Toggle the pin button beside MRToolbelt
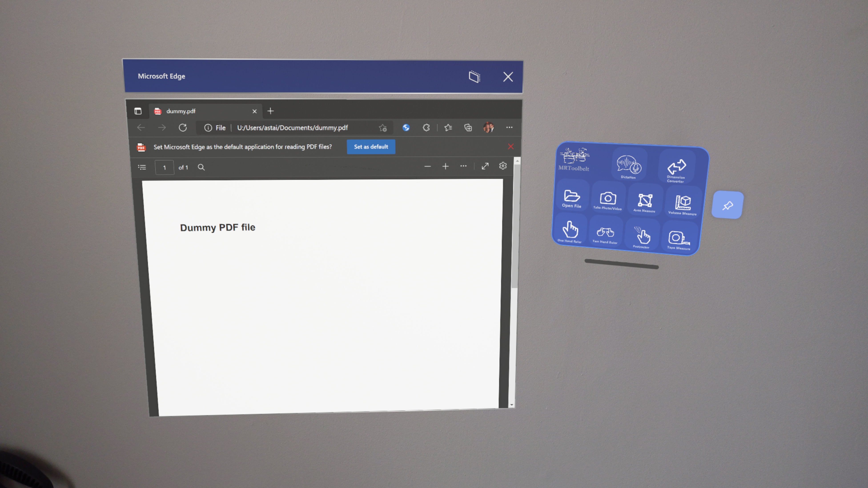The width and height of the screenshot is (868, 488). point(727,205)
